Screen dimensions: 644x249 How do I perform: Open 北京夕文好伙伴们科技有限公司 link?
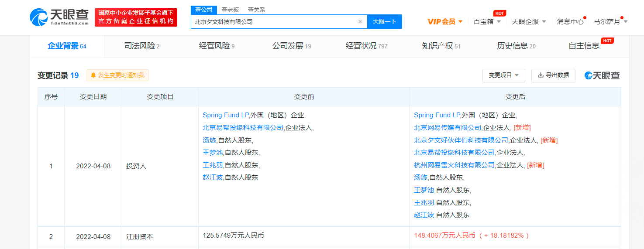[461, 140]
